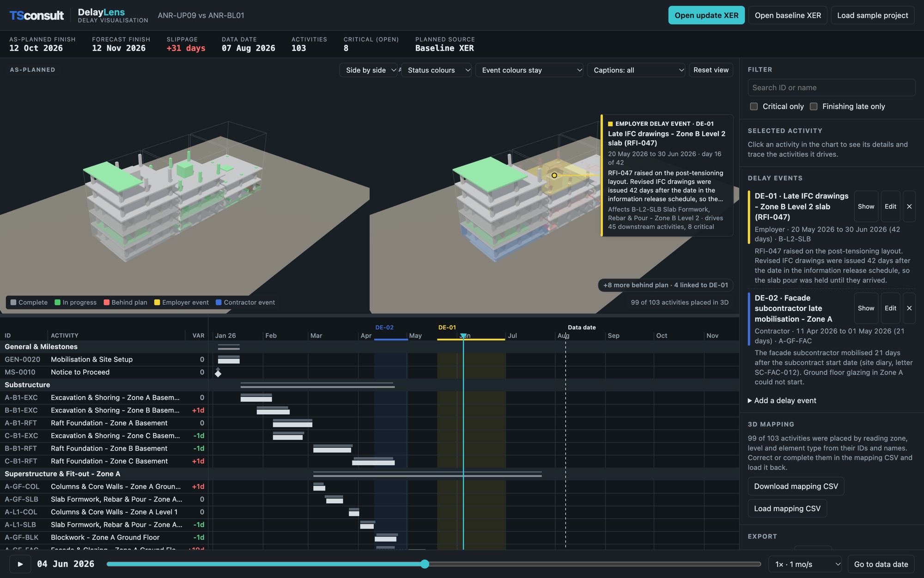Click the TSconsult logo
Viewport: 924px width, 578px height.
[x=36, y=15]
